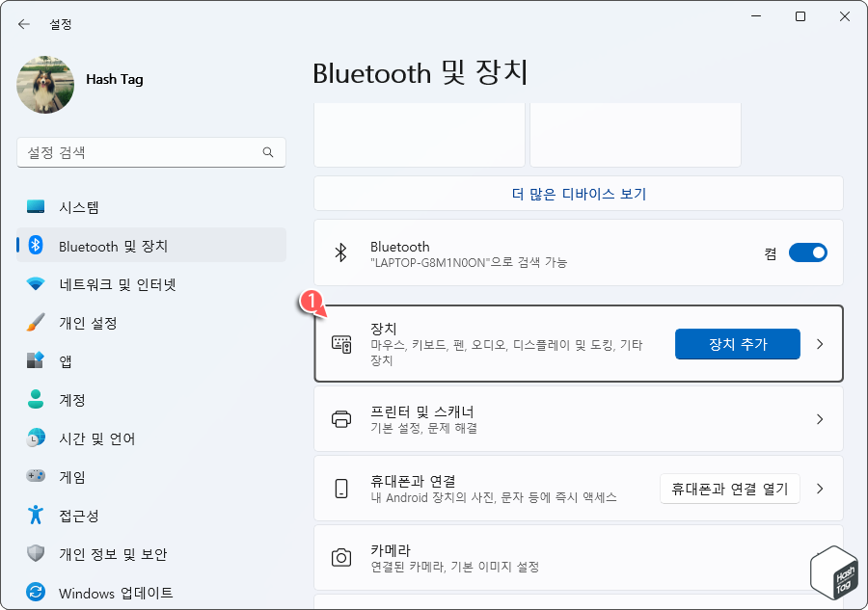Turn off the Bluetooth toggle
This screenshot has width=868, height=610.
(x=808, y=252)
